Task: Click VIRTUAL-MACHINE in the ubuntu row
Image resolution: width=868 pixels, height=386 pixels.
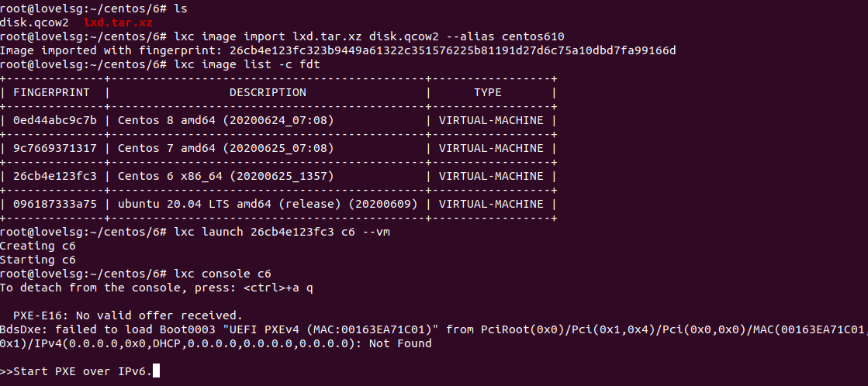Action: 491,204
